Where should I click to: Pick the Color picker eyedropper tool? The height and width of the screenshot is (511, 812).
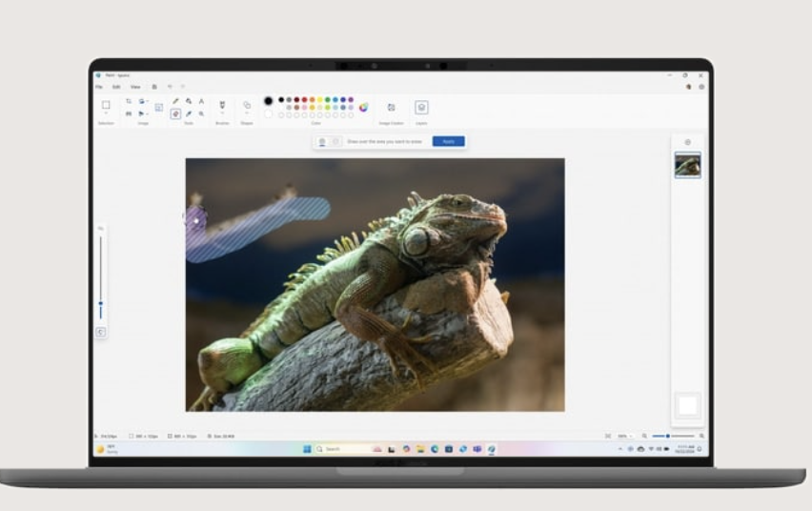click(189, 113)
